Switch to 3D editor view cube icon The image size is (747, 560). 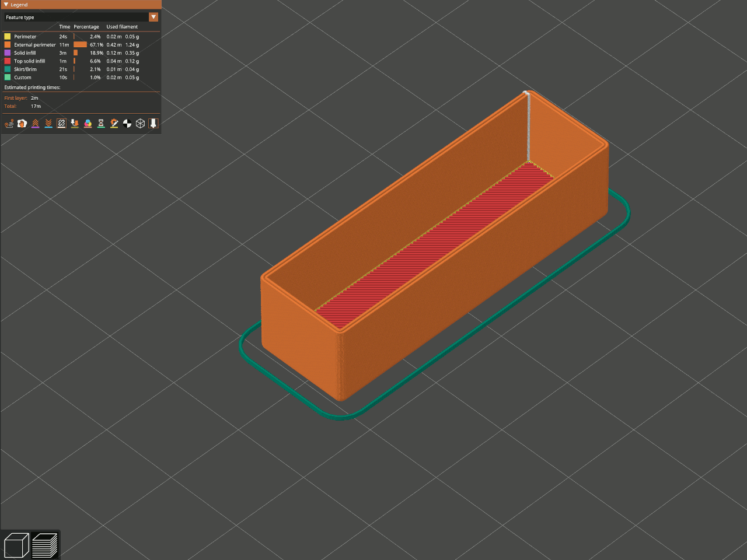tap(16, 545)
